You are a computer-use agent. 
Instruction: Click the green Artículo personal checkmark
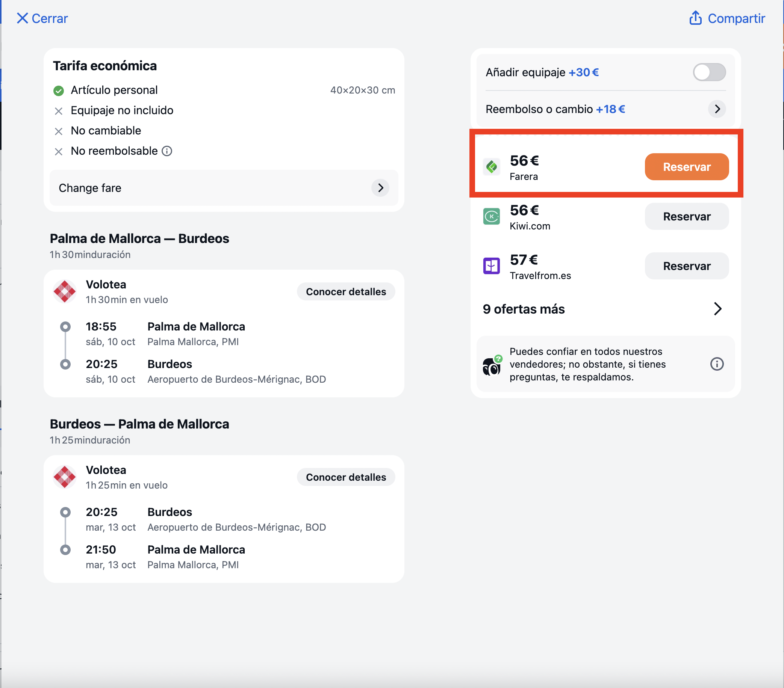click(58, 91)
